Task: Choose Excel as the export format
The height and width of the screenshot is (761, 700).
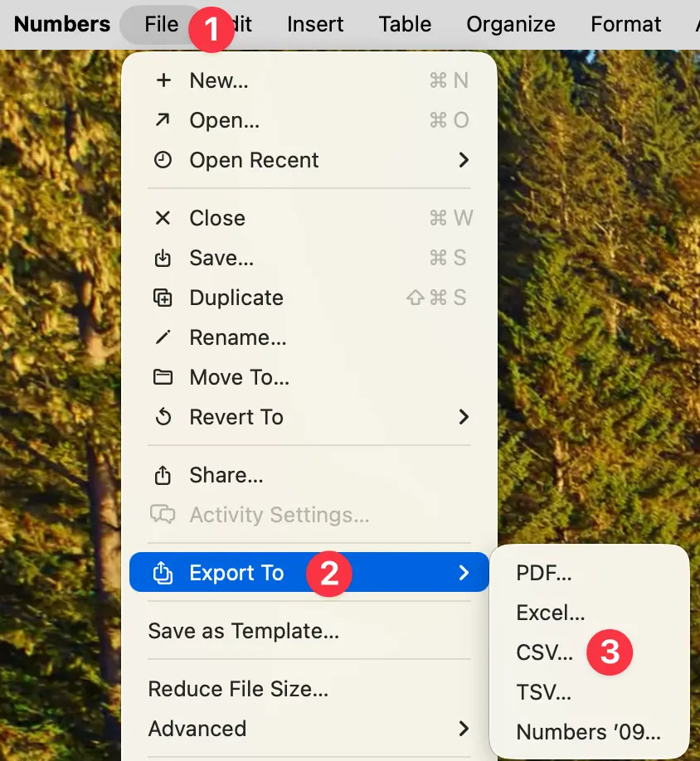Action: pyautogui.click(x=551, y=613)
